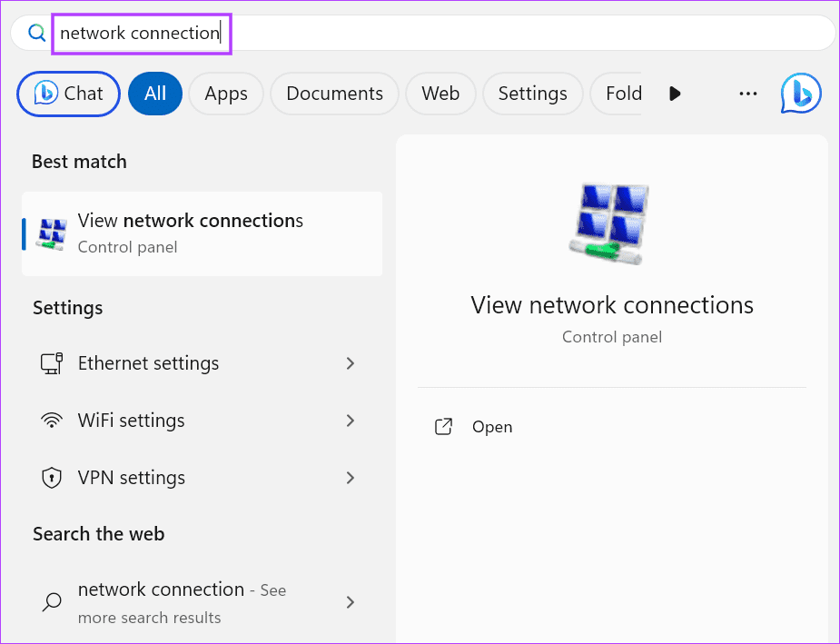The width and height of the screenshot is (840, 644).
Task: Expand Ethernet settings chevron arrow
Action: coord(351,363)
